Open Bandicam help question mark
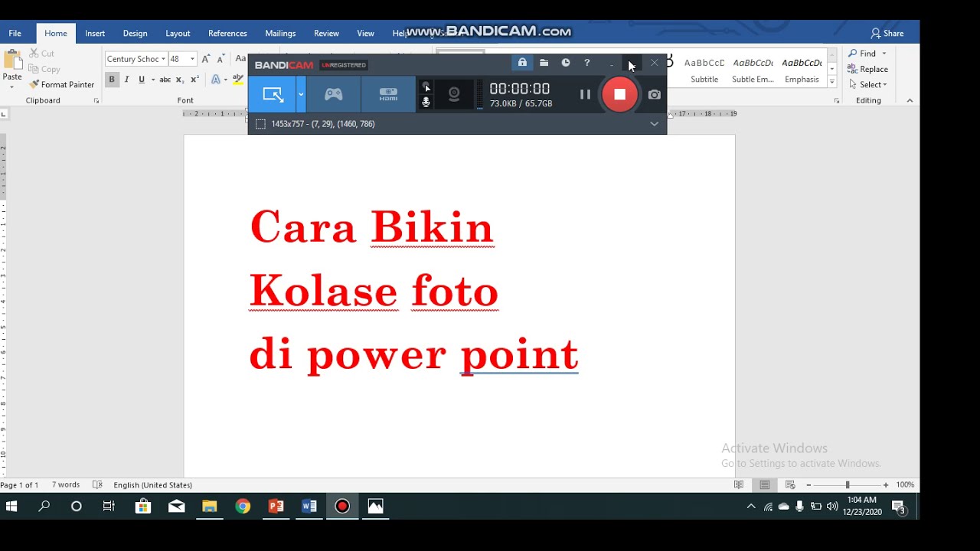Image resolution: width=980 pixels, height=551 pixels. pos(587,63)
